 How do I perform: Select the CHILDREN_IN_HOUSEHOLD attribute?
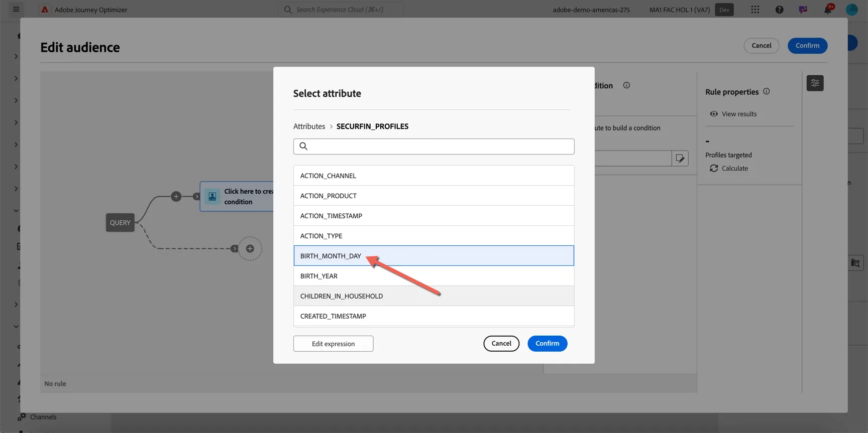[433, 296]
